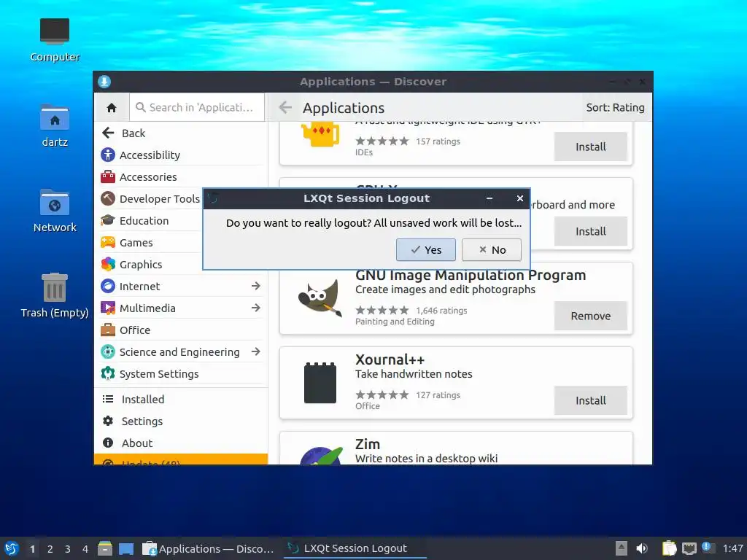Open the Trash (Empty) desktop icon
Image resolution: width=747 pixels, height=560 pixels.
click(x=55, y=295)
